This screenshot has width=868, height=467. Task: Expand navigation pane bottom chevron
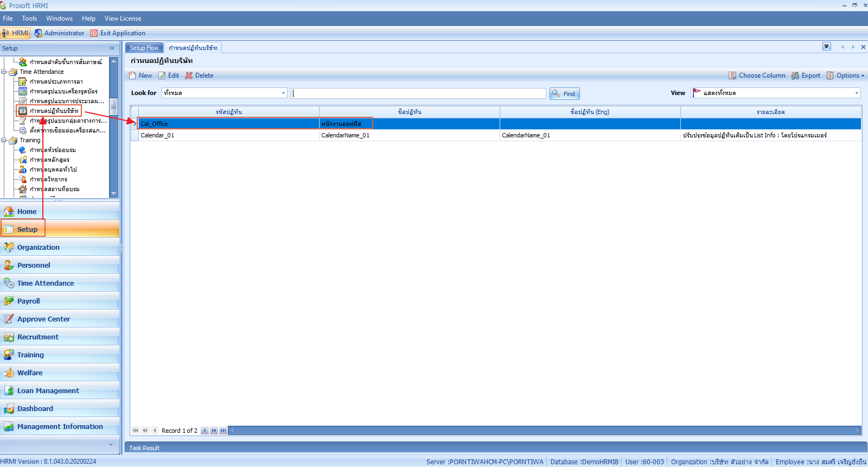(111, 444)
